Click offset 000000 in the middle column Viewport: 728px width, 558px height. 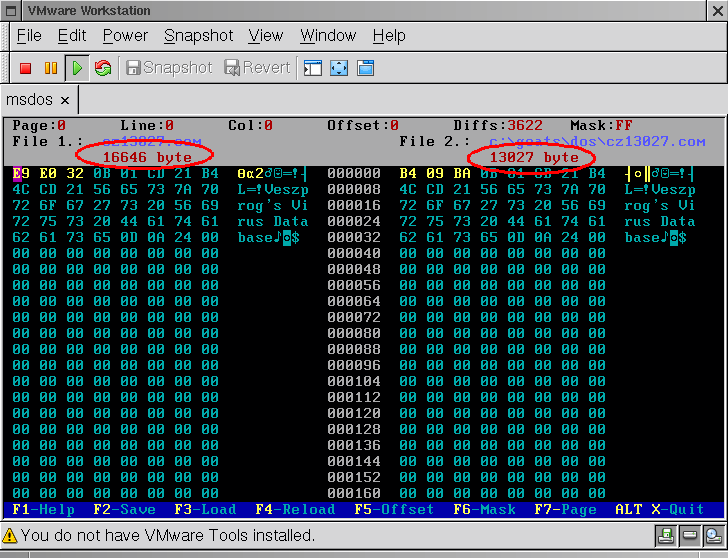click(x=354, y=174)
